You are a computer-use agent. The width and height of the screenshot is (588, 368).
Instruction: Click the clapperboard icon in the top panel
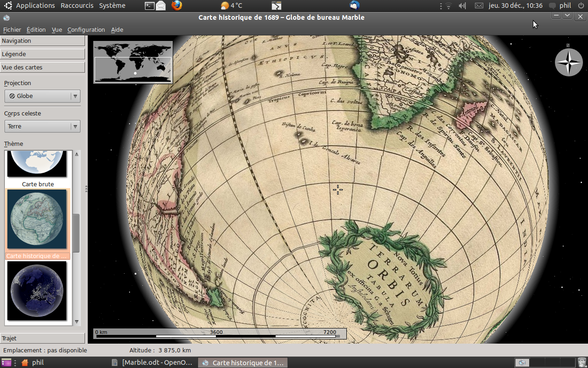[277, 6]
